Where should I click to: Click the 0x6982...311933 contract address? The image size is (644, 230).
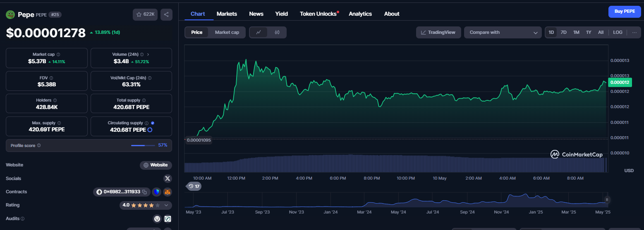click(x=122, y=192)
